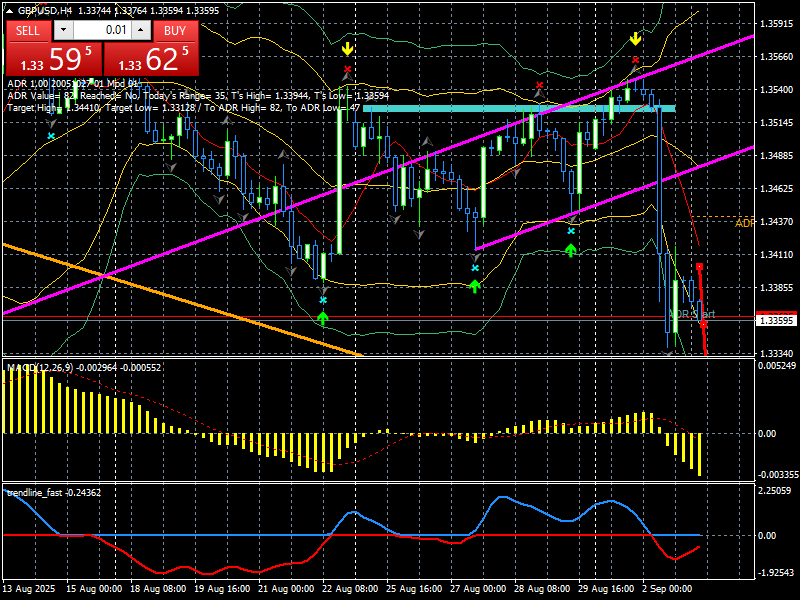Viewport: 800px width, 600px height.
Task: Click the MACD scale value -0.003355
Action: [777, 475]
